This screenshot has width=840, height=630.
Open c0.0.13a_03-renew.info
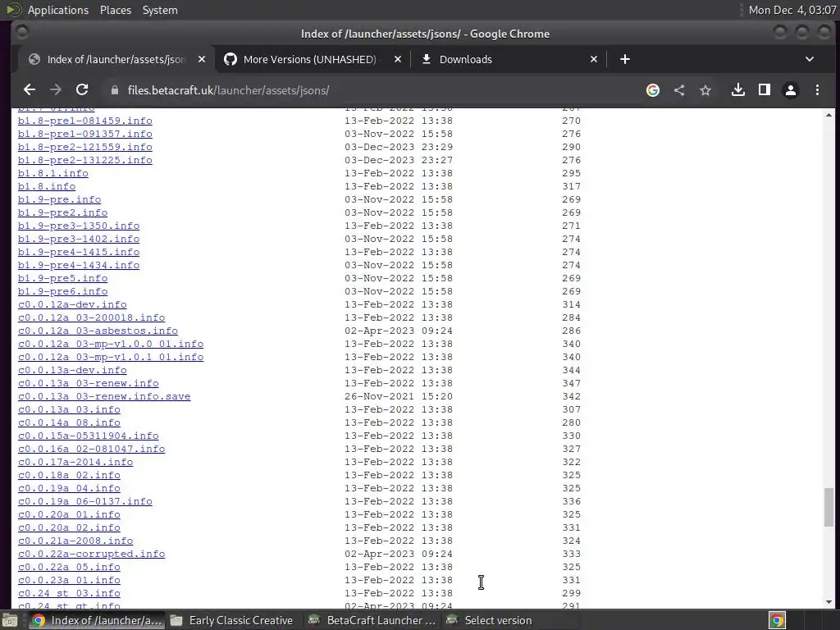click(88, 383)
